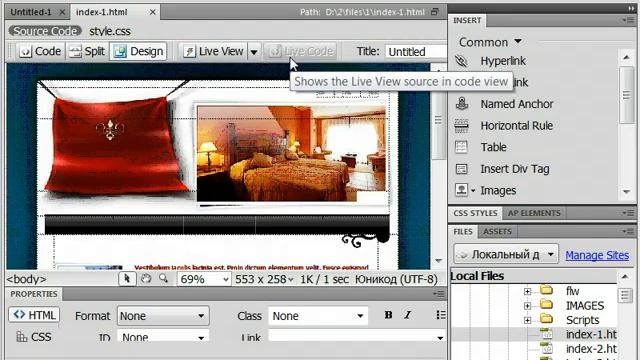Select Design view button
Screen dimensions: 640x360
[x=138, y=51]
